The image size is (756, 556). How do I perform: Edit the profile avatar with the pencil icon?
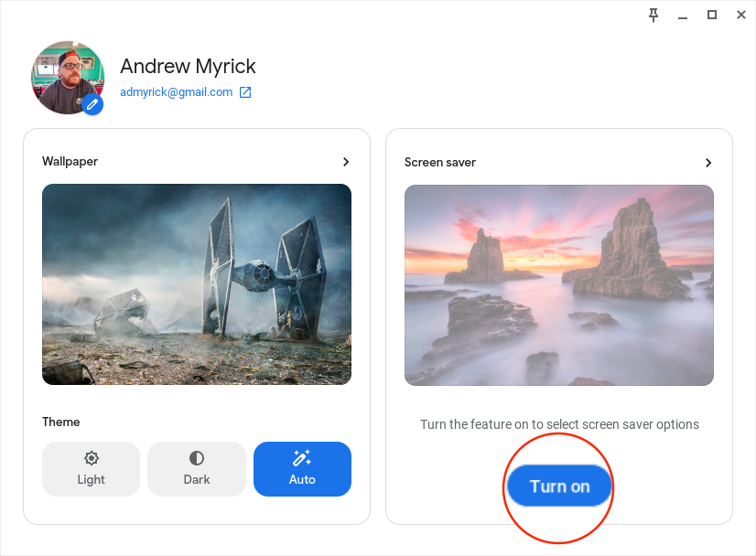click(x=92, y=104)
